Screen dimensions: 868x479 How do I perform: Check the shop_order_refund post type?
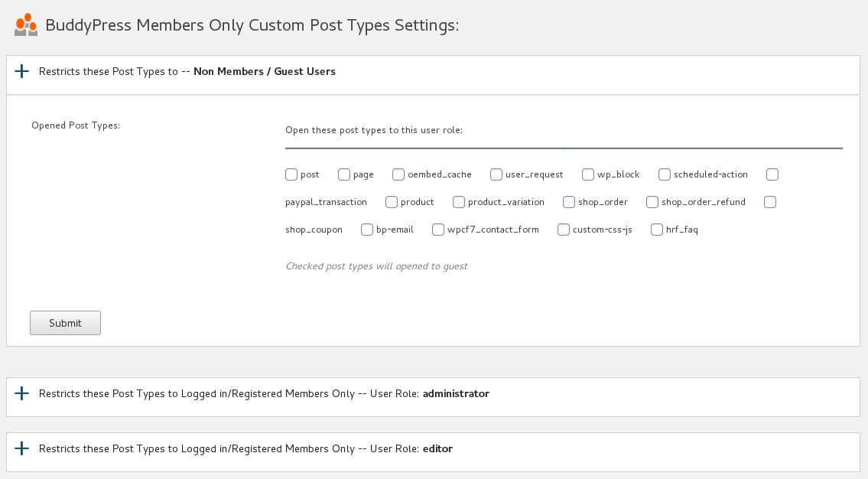[652, 202]
